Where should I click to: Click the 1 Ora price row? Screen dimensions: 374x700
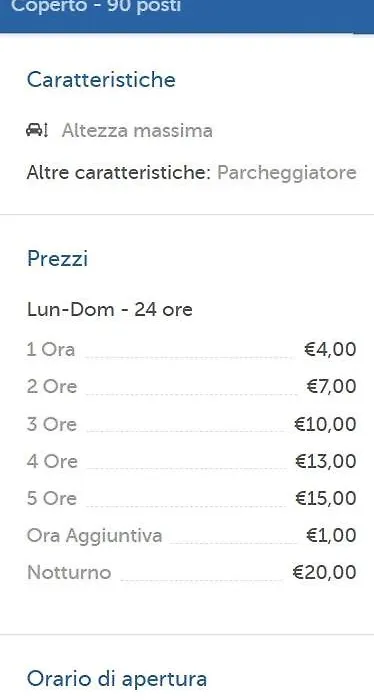[x=191, y=349]
